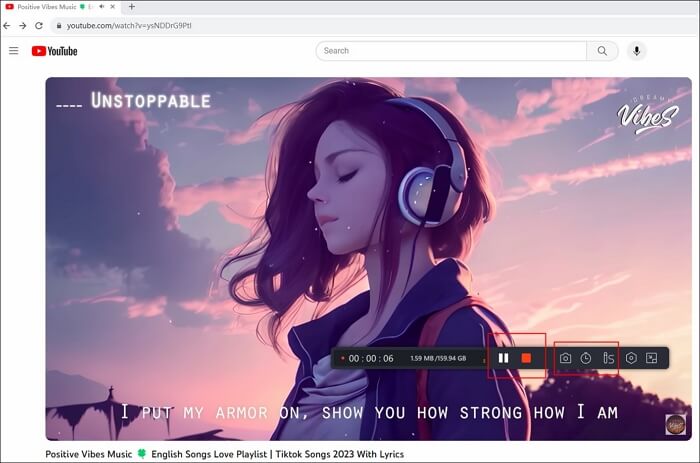The height and width of the screenshot is (463, 700).
Task: Close the Positive Vibes Music tab
Action: (112, 7)
